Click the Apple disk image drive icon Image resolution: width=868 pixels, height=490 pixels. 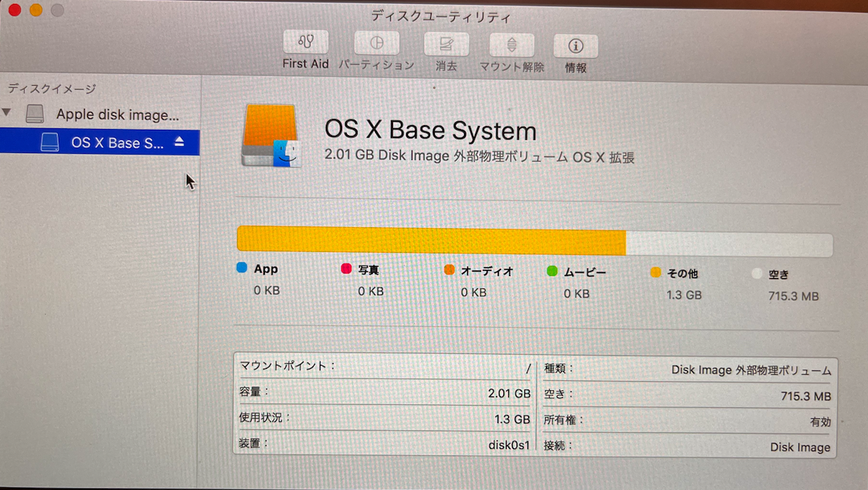(x=34, y=114)
